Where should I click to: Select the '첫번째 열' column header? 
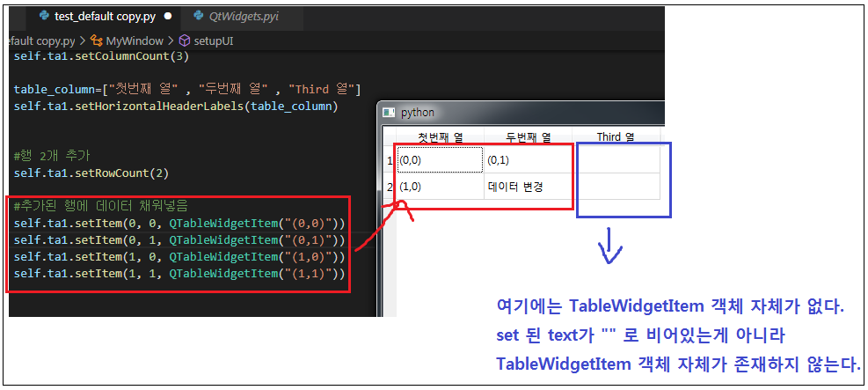point(440,136)
